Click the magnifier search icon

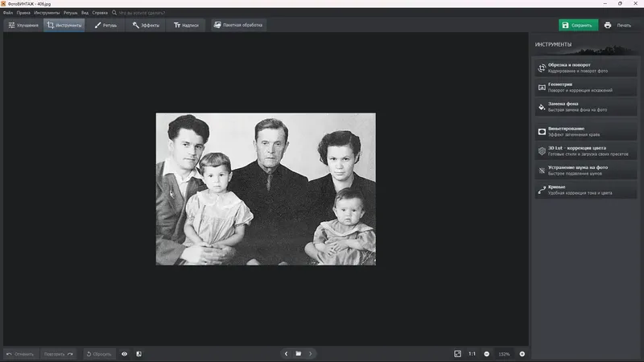(x=114, y=13)
